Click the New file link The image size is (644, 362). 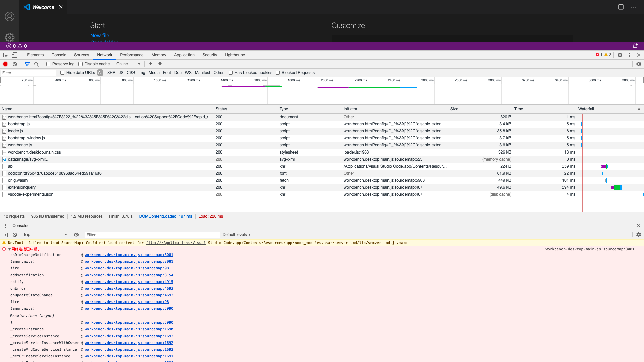pos(100,35)
